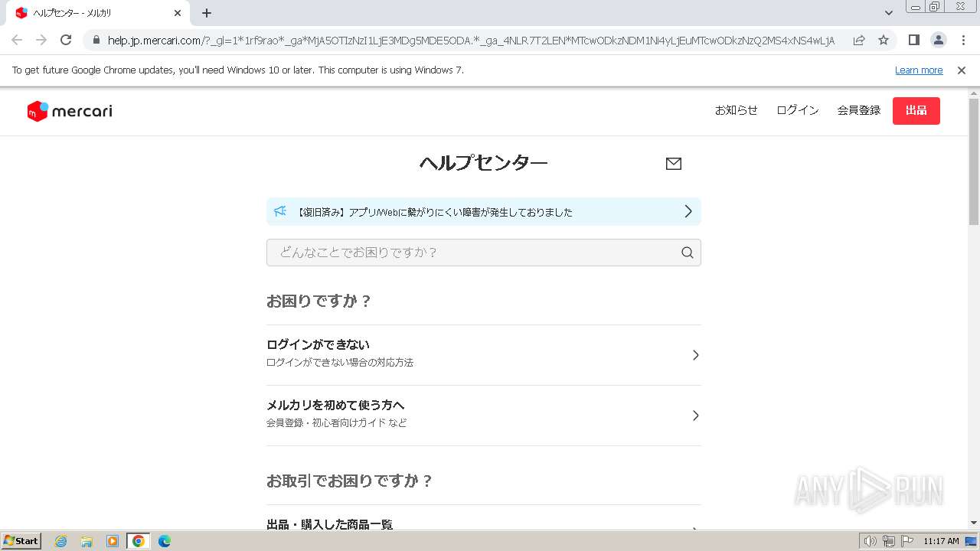This screenshot has width=980, height=551.
Task: Open File Explorer from taskbar
Action: click(87, 541)
